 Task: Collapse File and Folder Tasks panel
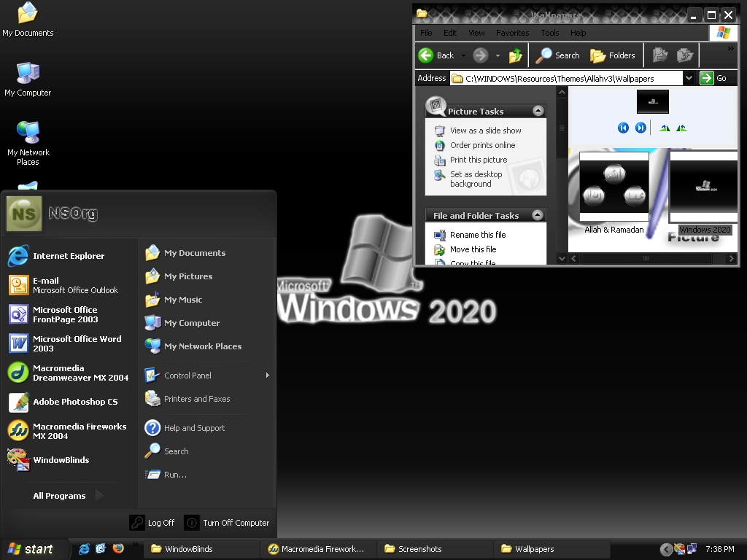pyautogui.click(x=538, y=215)
